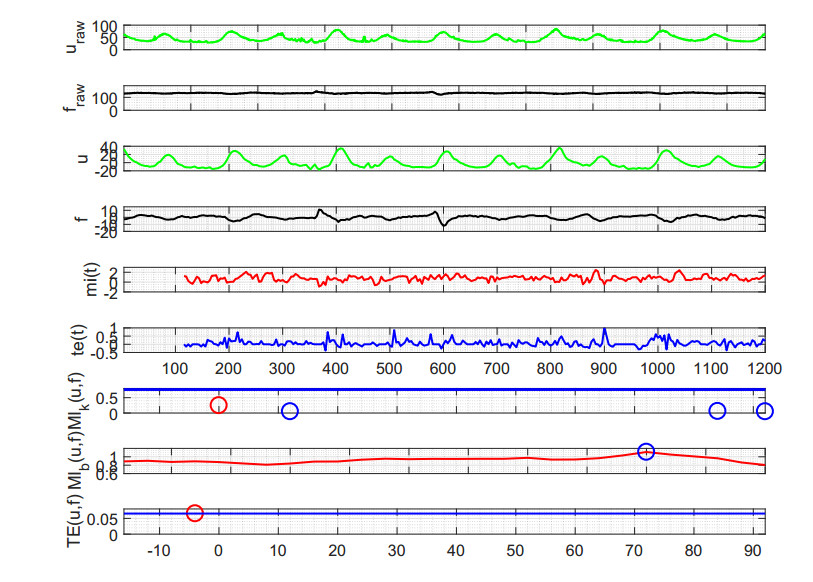
Task: Select the tallest te(t) spike near 900
Action: [x=605, y=330]
